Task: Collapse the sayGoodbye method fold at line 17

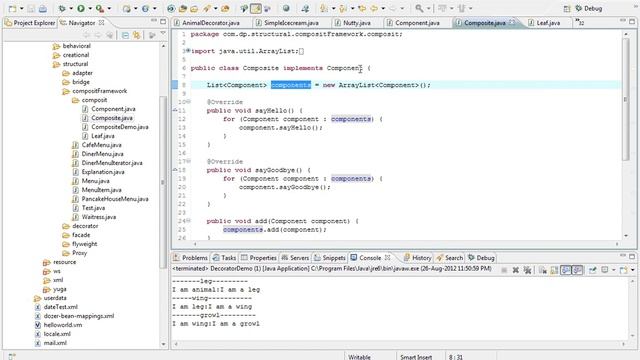Action: click(x=188, y=161)
